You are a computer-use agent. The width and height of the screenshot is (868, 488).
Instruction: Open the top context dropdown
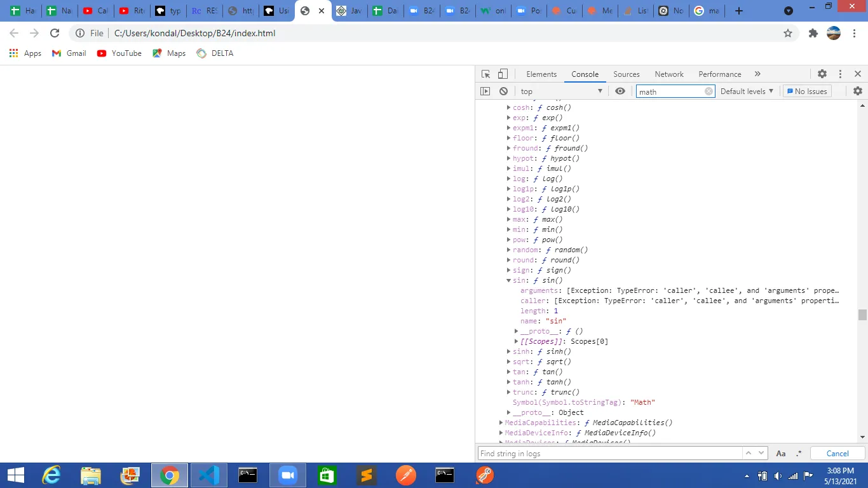click(x=560, y=91)
